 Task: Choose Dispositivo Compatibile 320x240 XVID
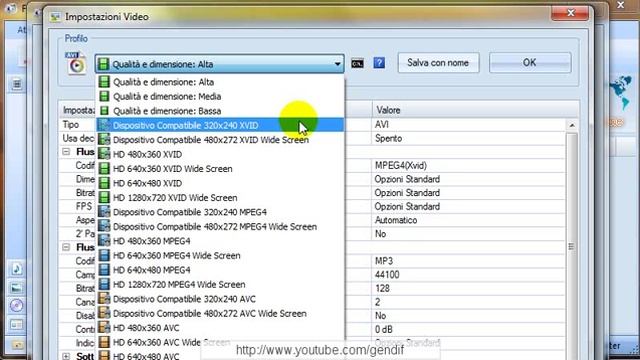pyautogui.click(x=220, y=125)
